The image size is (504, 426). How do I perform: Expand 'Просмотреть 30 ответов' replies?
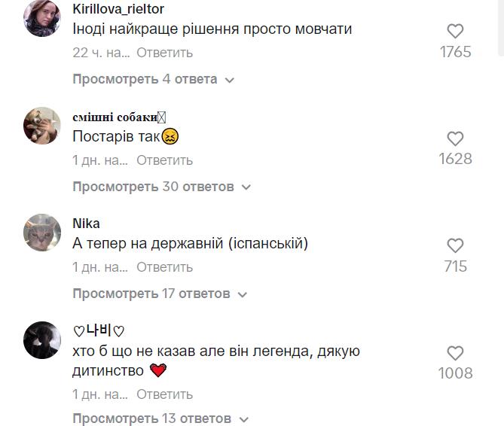pos(161,186)
